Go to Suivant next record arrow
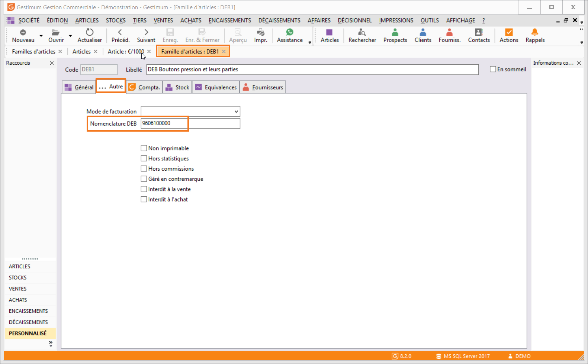 [x=146, y=32]
